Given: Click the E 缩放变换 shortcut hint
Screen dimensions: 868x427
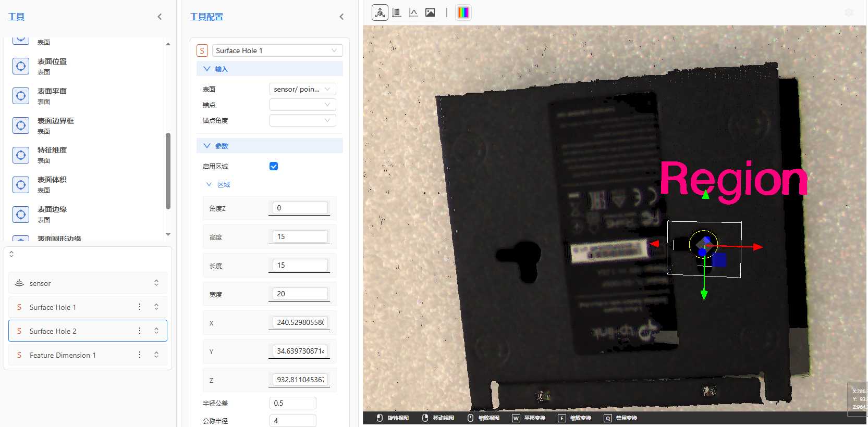Looking at the screenshot, I should point(574,418).
